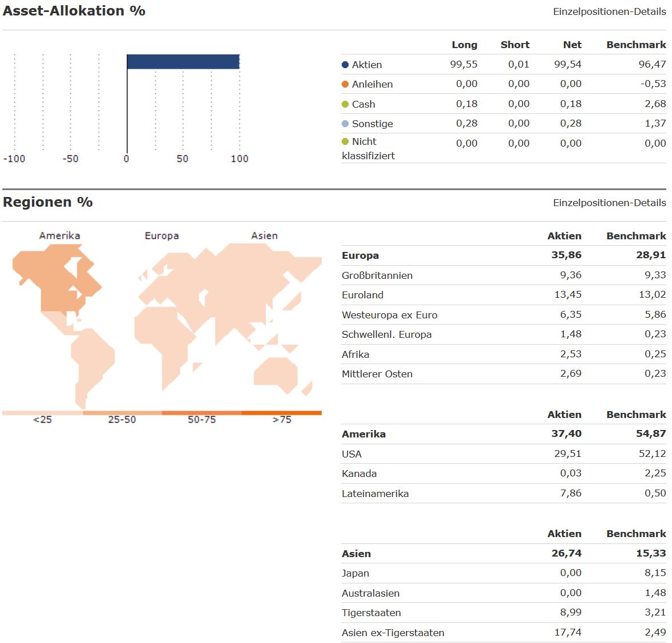The image size is (672, 643).
Task: Click the <25 color scale segment
Action: coord(42,413)
